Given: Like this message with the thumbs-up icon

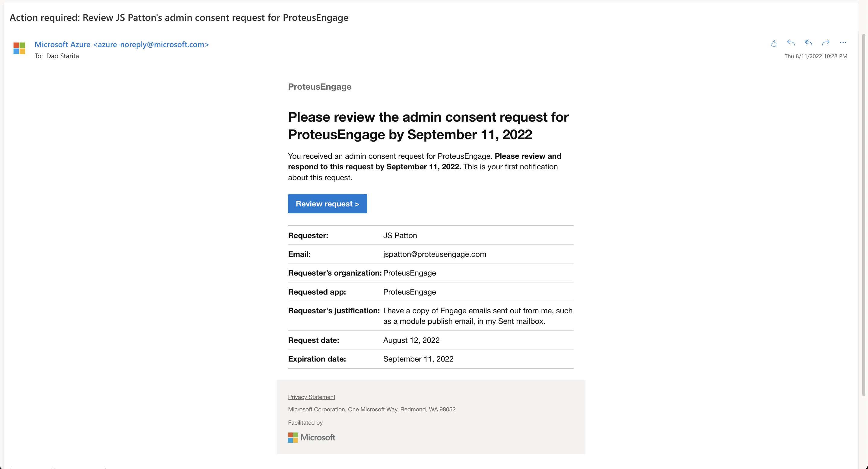Looking at the screenshot, I should (773, 43).
